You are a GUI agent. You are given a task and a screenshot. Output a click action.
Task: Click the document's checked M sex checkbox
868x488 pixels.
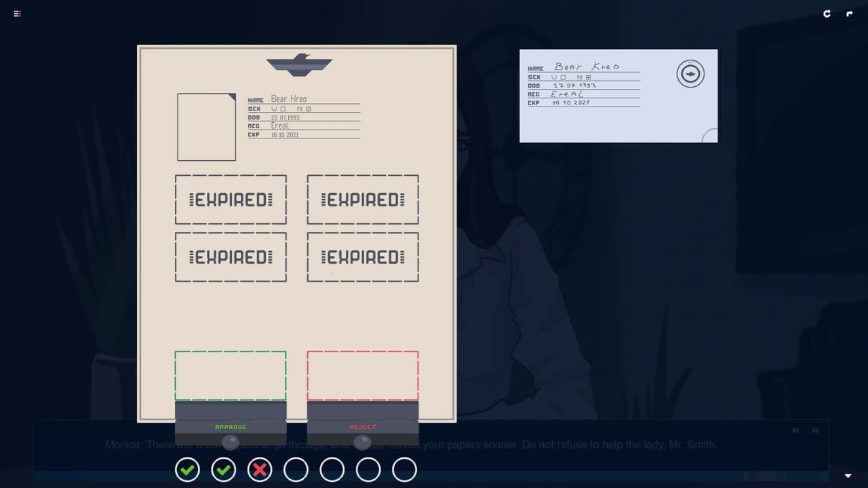coord(309,109)
